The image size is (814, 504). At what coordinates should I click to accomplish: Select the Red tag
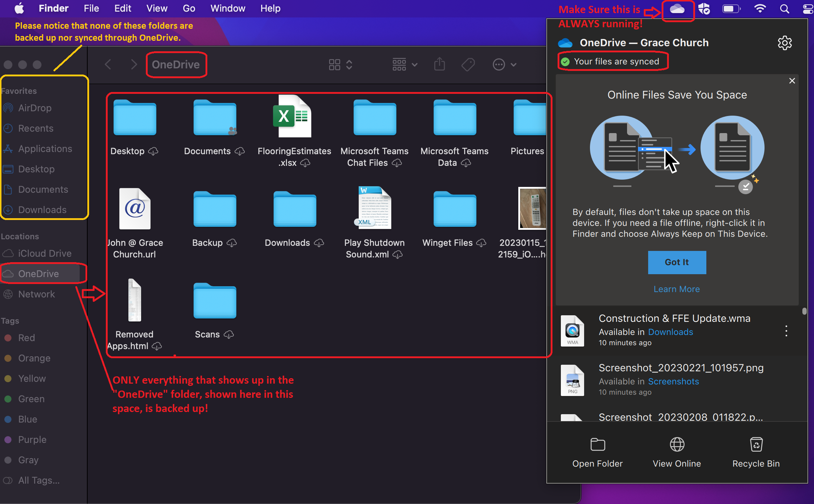click(x=27, y=338)
